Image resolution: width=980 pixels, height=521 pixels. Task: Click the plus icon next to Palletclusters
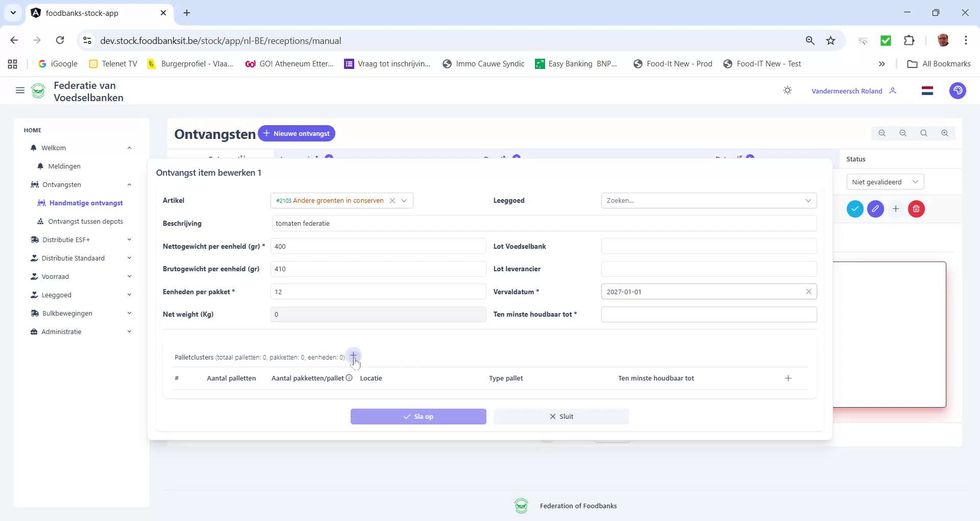tap(354, 357)
